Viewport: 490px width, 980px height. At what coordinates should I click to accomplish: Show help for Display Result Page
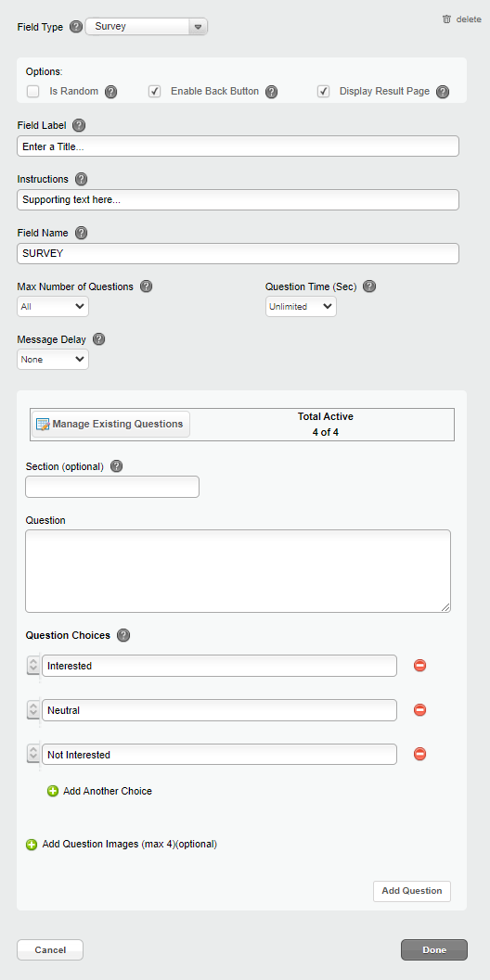(443, 92)
